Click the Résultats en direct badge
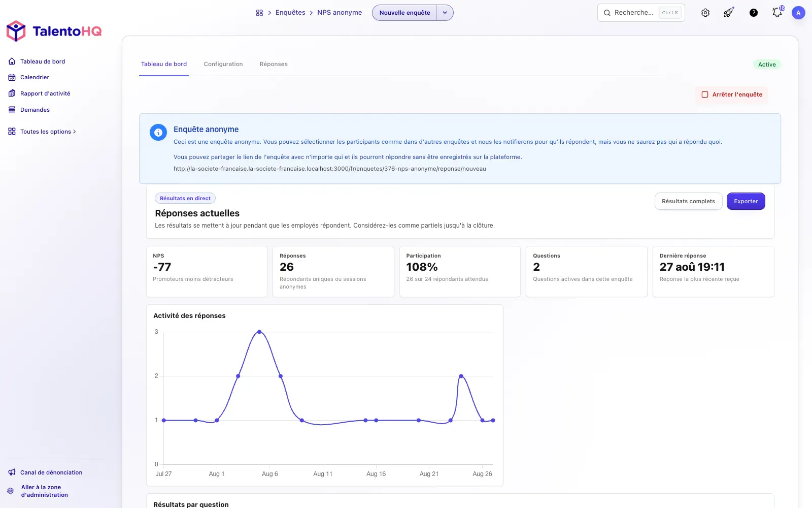 click(x=185, y=198)
